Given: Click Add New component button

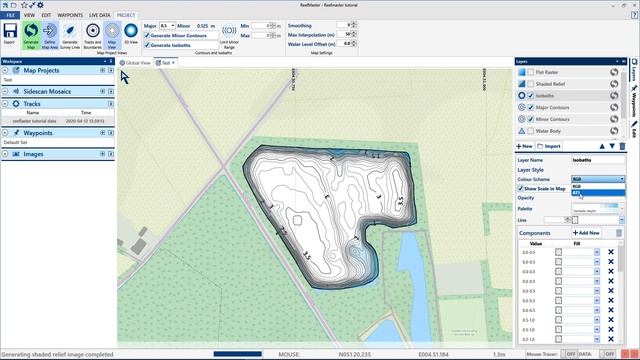Looking at the screenshot, I should [586, 233].
